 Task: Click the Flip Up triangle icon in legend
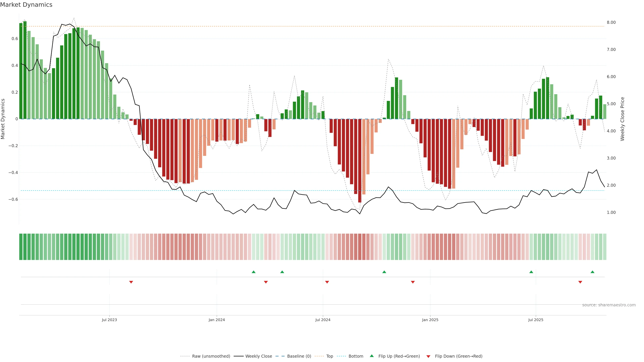[372, 356]
